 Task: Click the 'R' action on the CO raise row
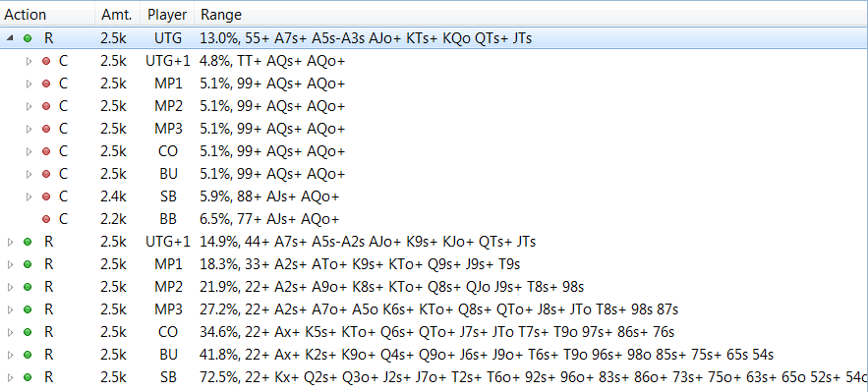(49, 333)
